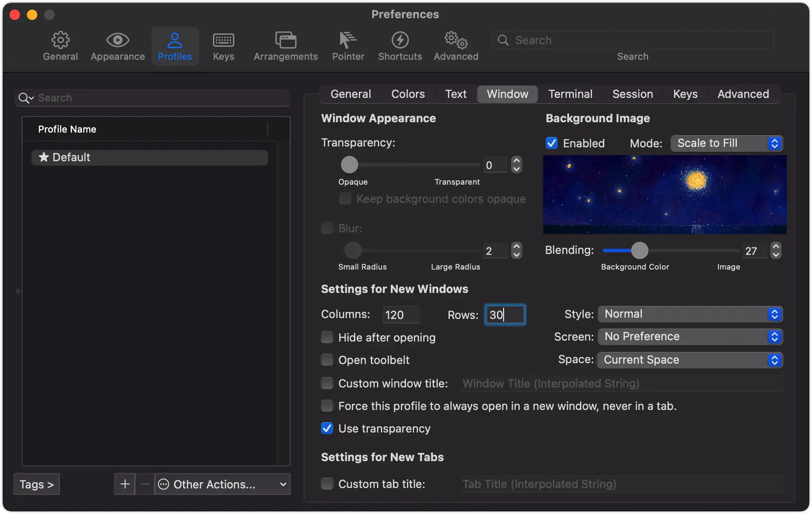Screen dimensions: 812x514
Task: Click the Transparency slider knob
Action: 350,165
